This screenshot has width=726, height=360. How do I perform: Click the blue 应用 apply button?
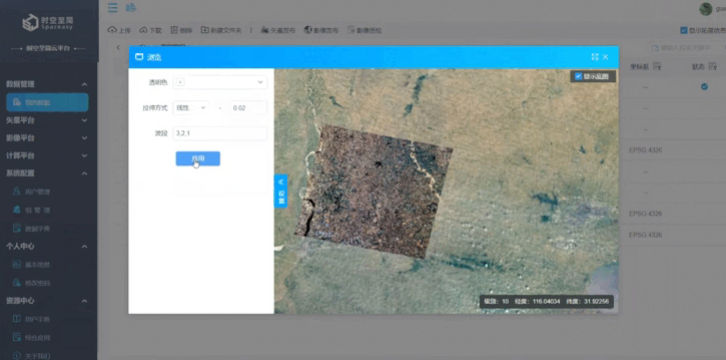pyautogui.click(x=198, y=159)
